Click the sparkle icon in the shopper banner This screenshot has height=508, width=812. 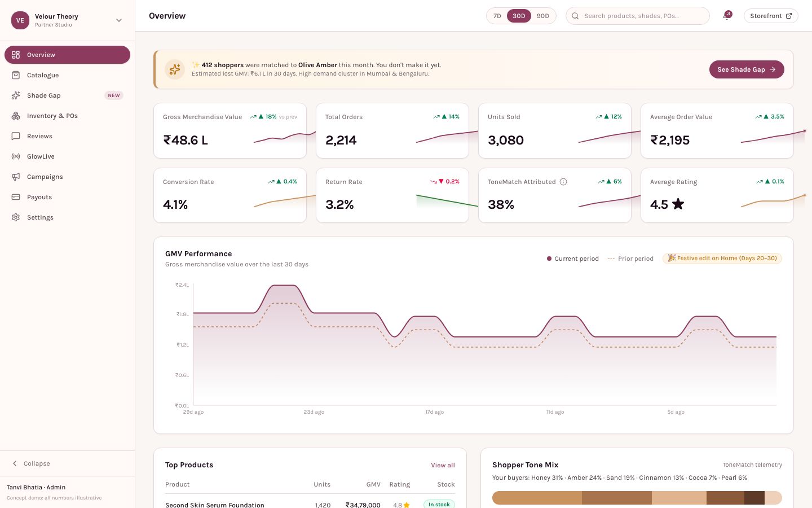pos(175,69)
